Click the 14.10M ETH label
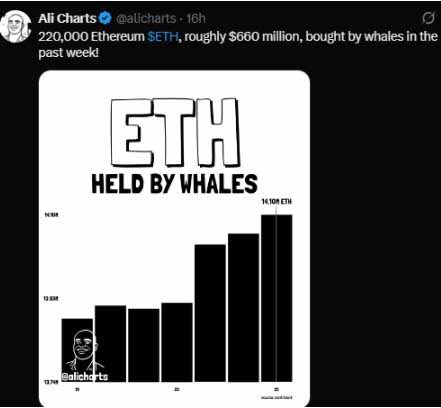This screenshot has width=441, height=408. coord(276,201)
